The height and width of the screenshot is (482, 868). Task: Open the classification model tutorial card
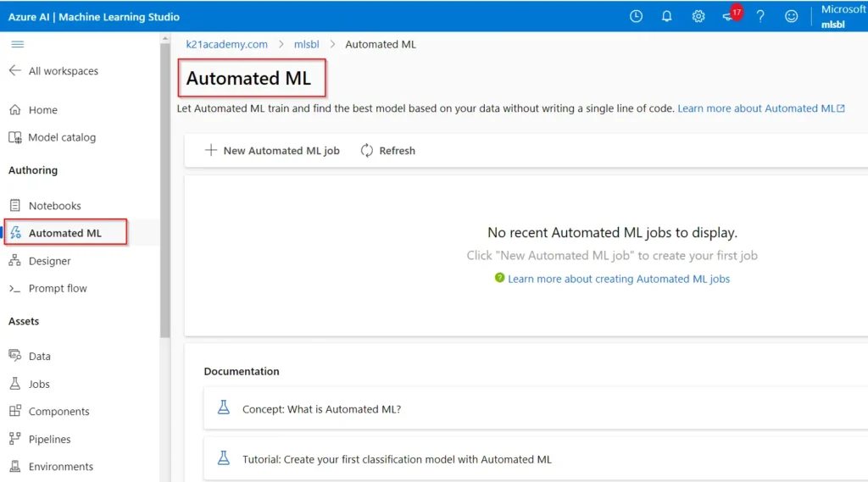[x=396, y=459]
